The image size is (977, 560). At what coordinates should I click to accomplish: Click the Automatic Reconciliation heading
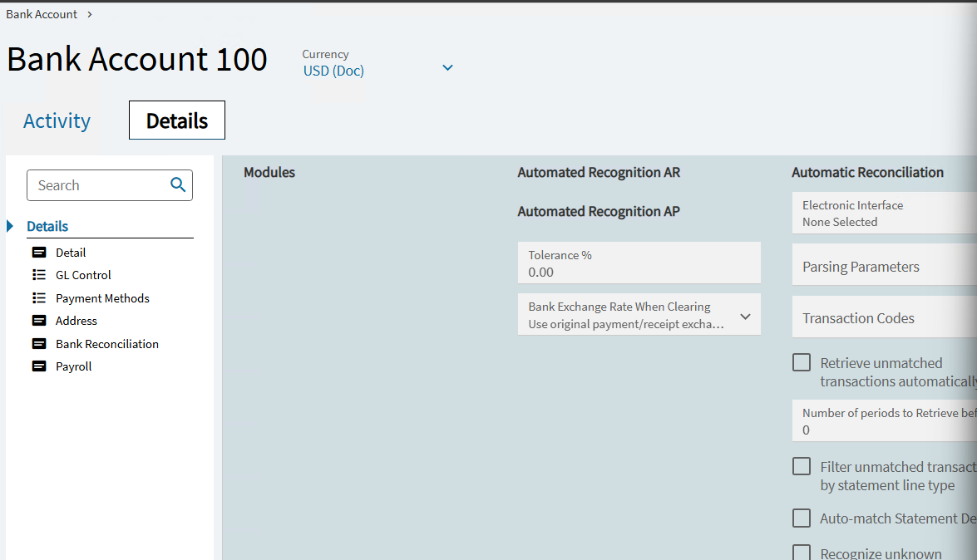[x=867, y=173]
